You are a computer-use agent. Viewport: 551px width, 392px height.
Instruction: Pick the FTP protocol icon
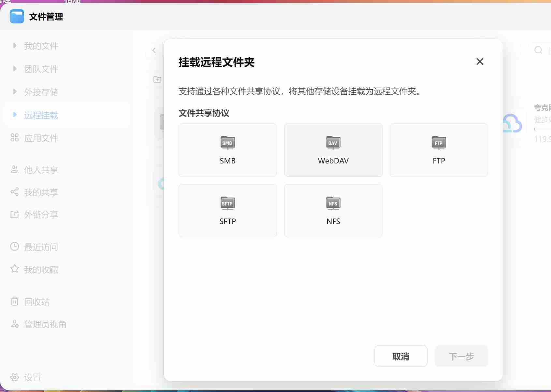pos(439,143)
